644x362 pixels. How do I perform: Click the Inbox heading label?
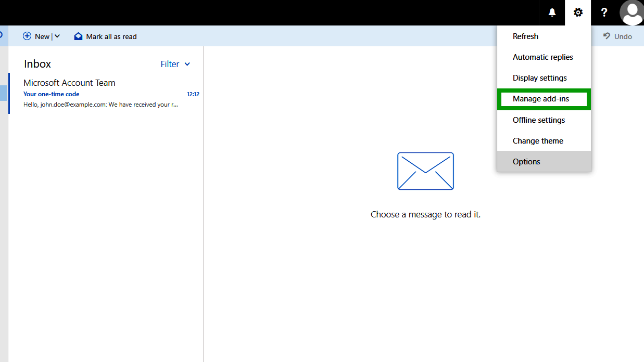(37, 63)
